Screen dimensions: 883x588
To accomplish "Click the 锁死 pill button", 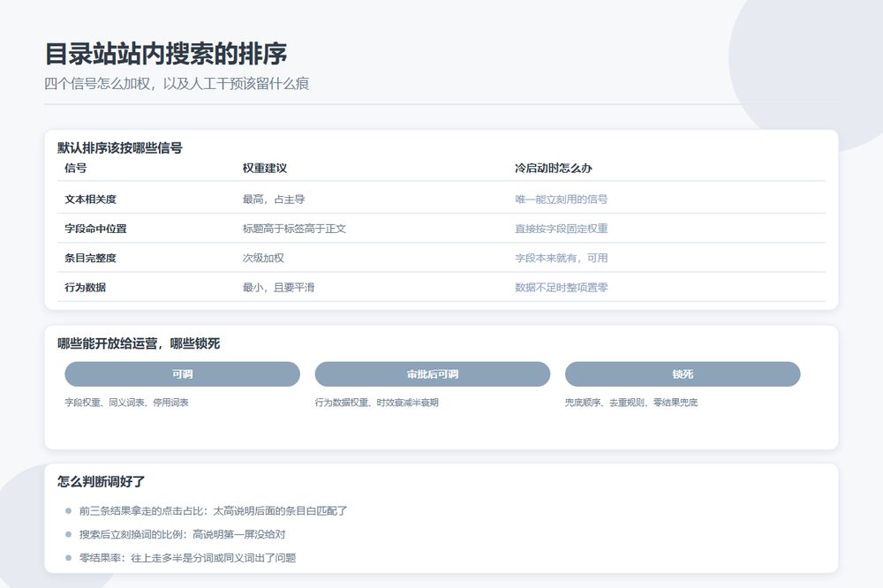I will click(683, 374).
